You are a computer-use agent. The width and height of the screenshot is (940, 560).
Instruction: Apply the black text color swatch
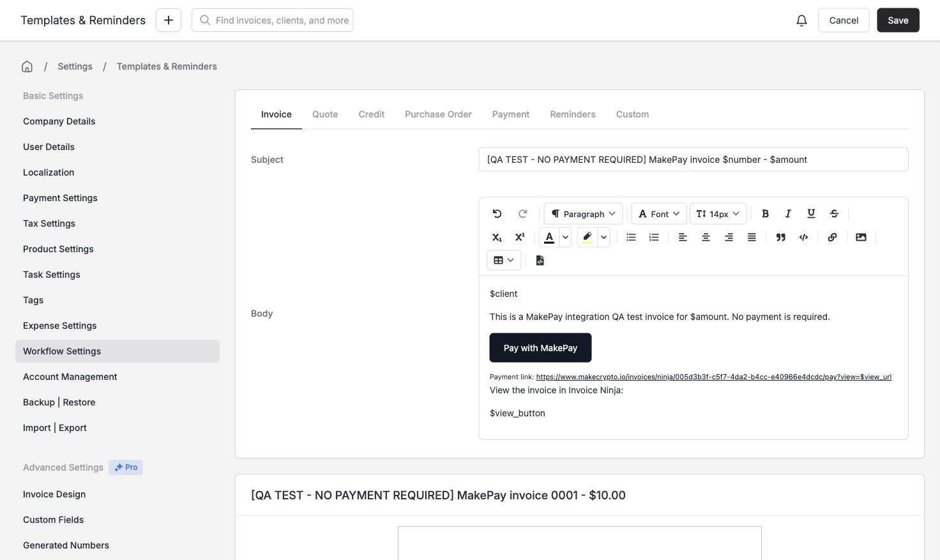(549, 238)
